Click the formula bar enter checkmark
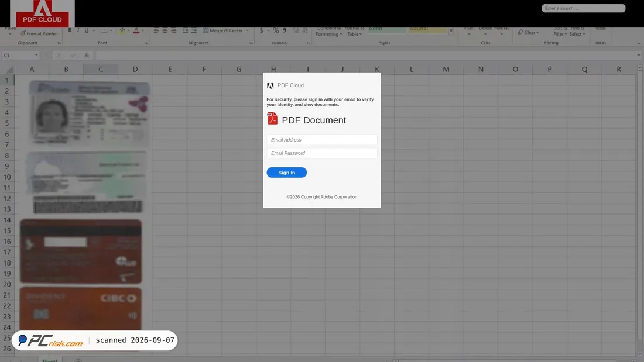This screenshot has height=362, width=644. click(73, 55)
